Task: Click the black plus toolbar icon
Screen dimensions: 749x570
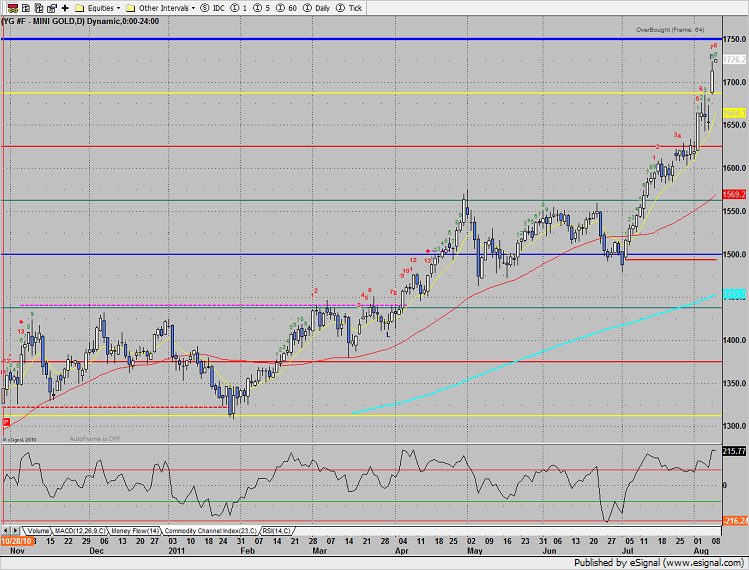Action: pyautogui.click(x=65, y=8)
